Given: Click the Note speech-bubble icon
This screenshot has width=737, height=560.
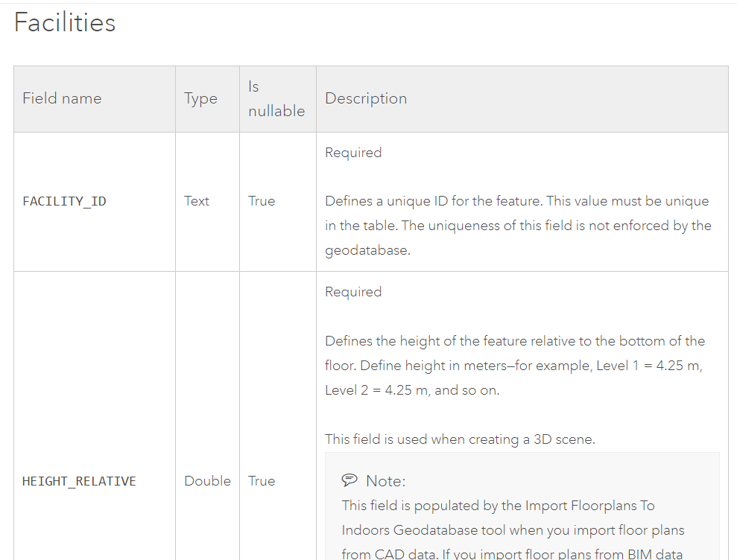Looking at the screenshot, I should [x=350, y=480].
